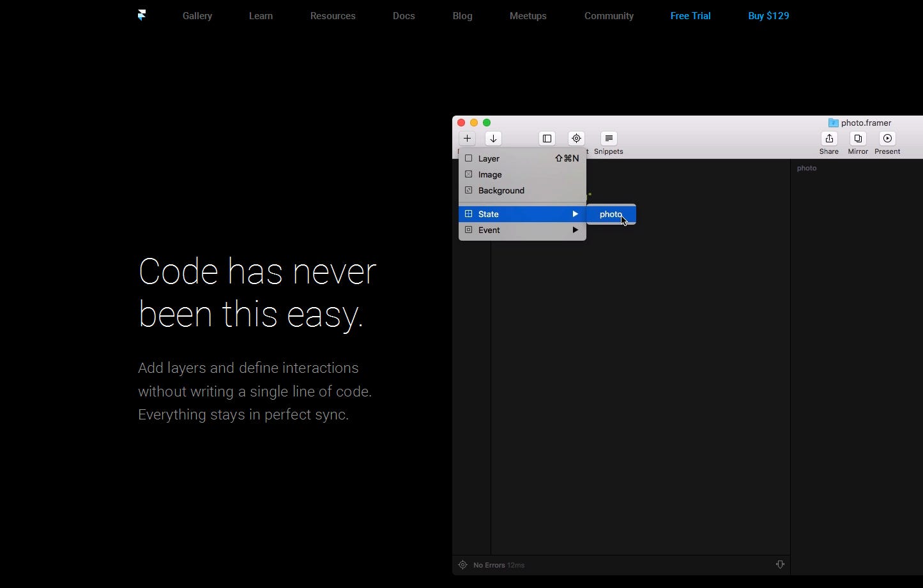Select Layer from the insert menu
The width and height of the screenshot is (923, 588).
click(x=523, y=158)
